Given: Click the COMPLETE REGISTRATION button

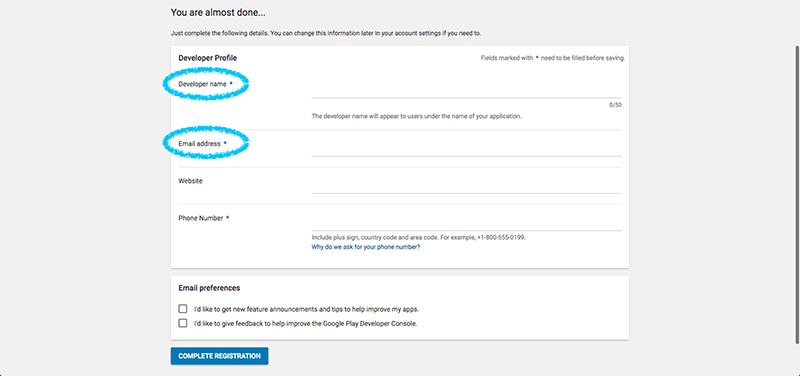Looking at the screenshot, I should (219, 356).
